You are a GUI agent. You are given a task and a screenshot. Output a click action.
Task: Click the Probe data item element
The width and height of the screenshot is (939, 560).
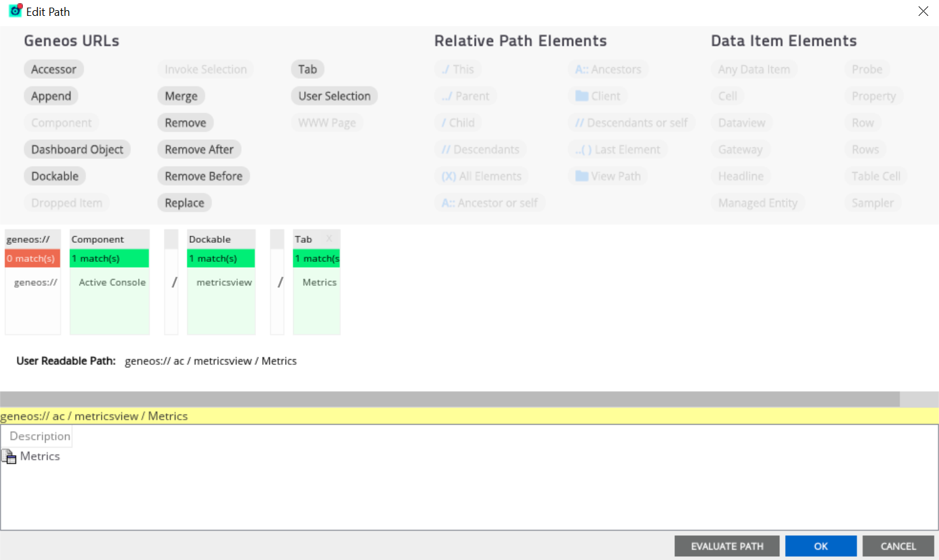point(867,69)
